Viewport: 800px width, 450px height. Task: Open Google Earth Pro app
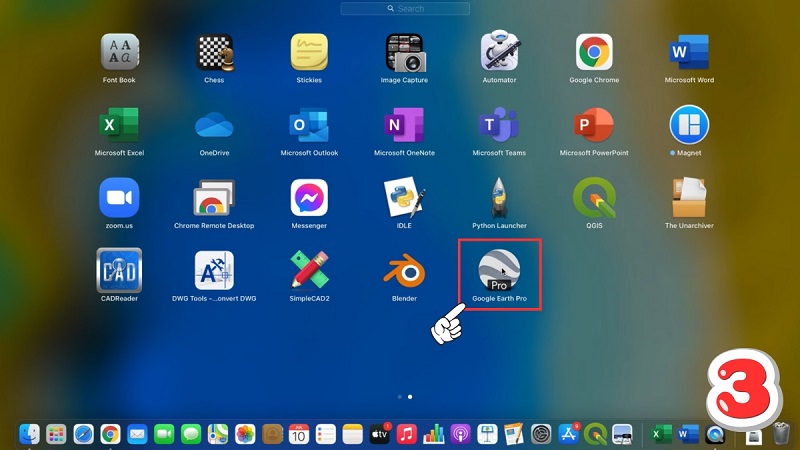pos(499,270)
